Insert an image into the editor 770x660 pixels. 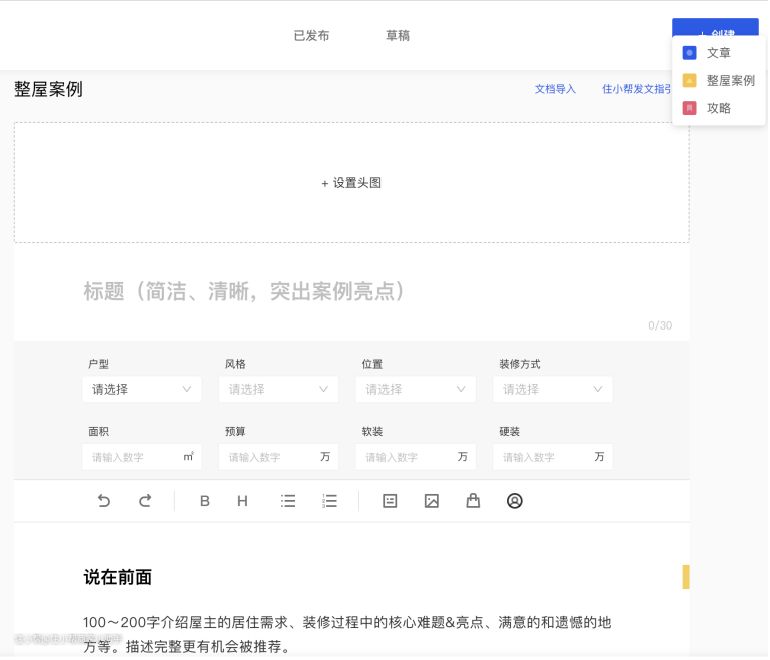(x=432, y=502)
